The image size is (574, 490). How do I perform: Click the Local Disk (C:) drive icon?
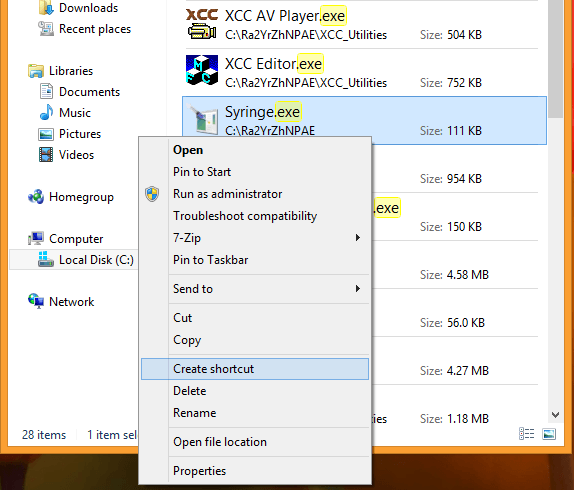click(46, 259)
